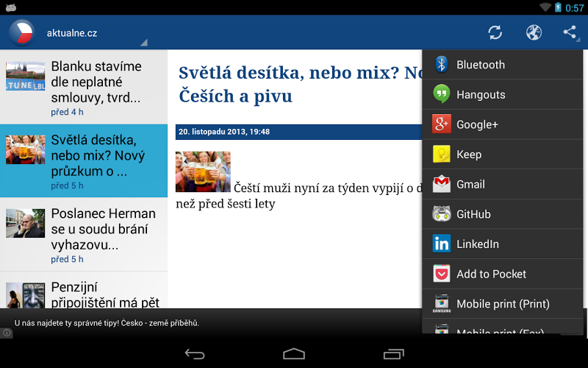The height and width of the screenshot is (368, 588).
Task: Tap the clock showing 0:57
Action: 574,8
